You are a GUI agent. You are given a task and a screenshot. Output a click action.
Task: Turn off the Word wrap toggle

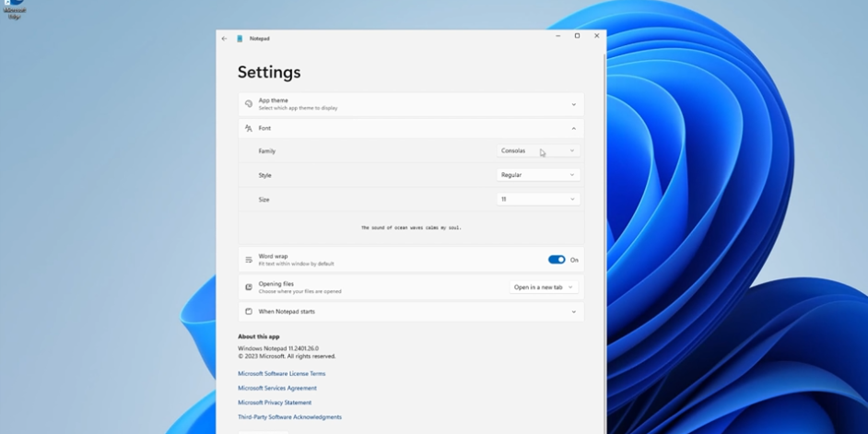(557, 260)
